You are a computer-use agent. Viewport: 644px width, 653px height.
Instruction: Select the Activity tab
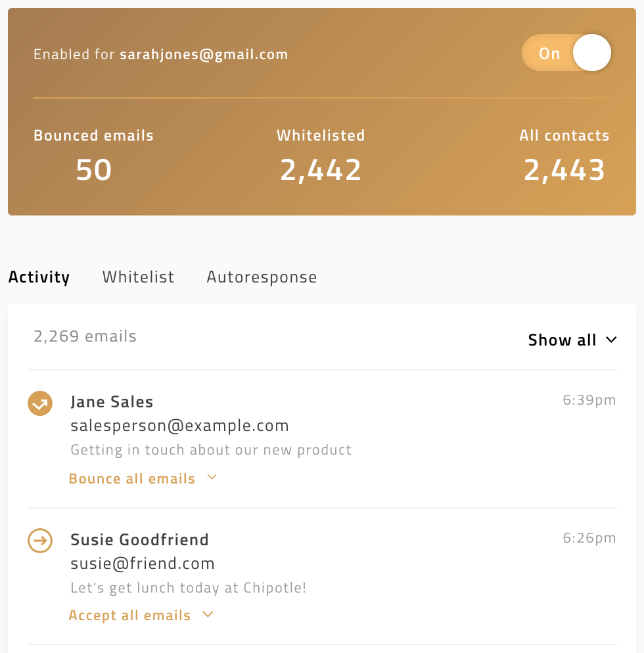39,277
